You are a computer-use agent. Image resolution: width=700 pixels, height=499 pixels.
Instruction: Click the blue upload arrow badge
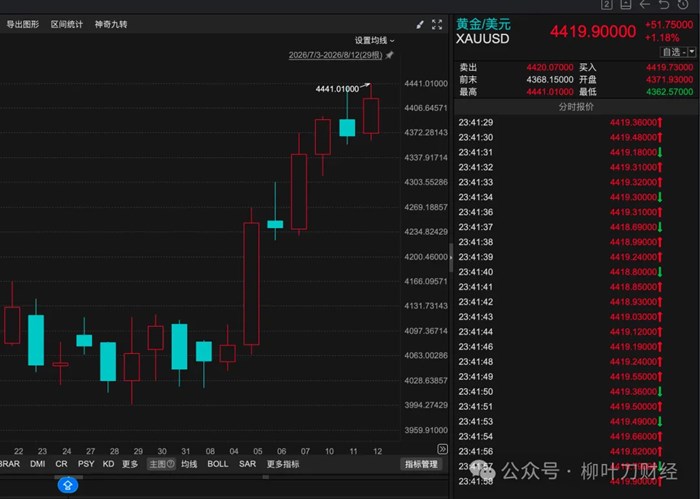click(68, 485)
